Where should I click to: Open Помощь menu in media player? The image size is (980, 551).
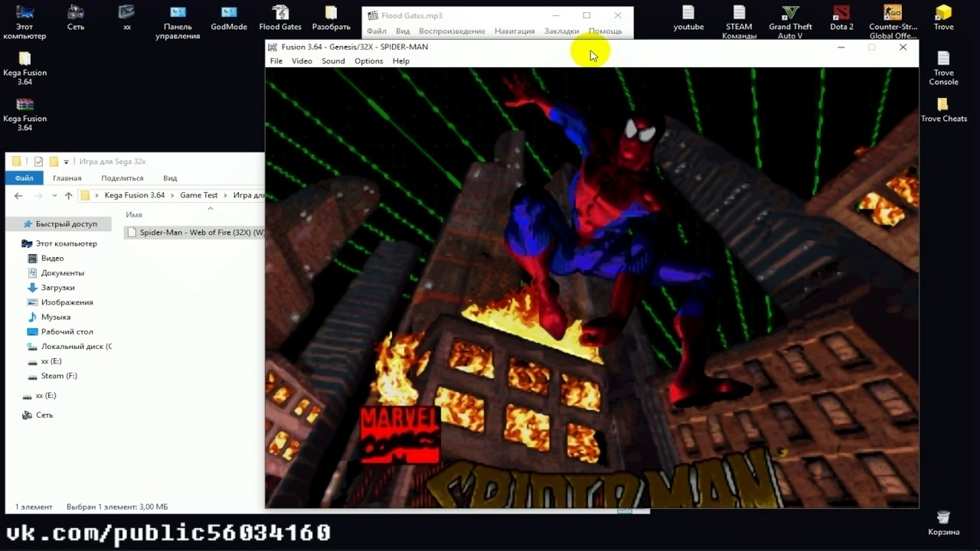click(x=605, y=31)
